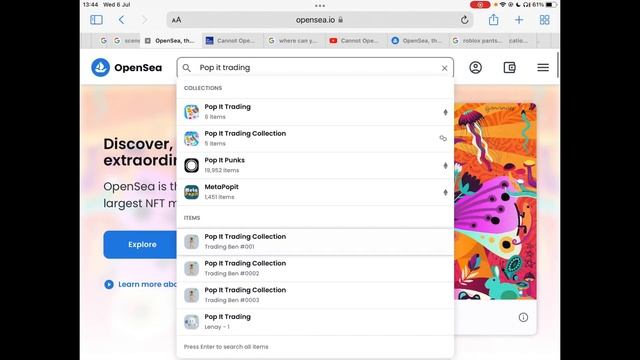Select Pop It Trading collection result

(x=315, y=112)
